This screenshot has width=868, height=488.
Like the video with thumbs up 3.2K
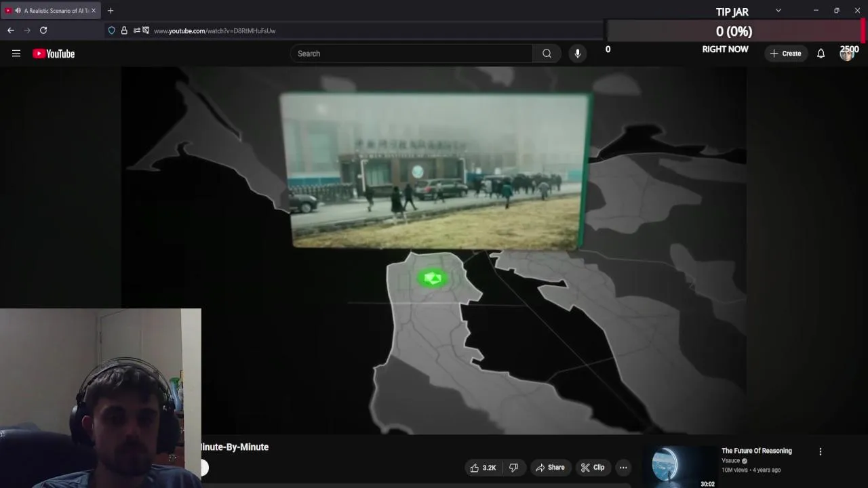pyautogui.click(x=484, y=468)
